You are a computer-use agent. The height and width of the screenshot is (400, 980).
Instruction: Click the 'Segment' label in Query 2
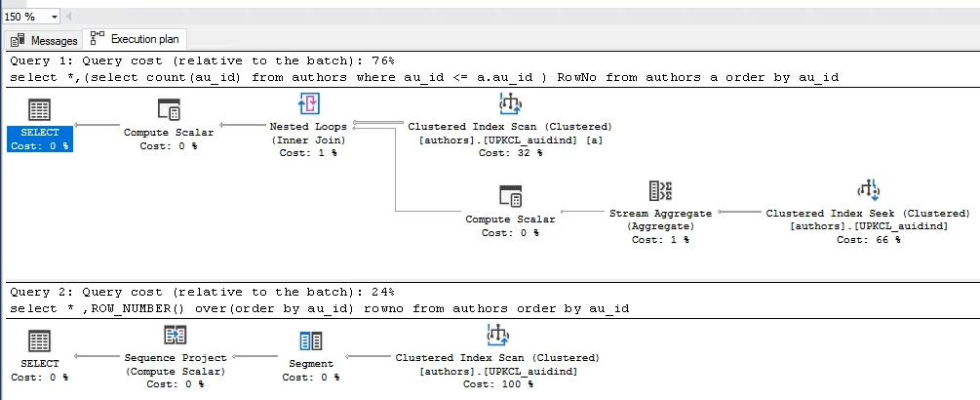pos(311,364)
